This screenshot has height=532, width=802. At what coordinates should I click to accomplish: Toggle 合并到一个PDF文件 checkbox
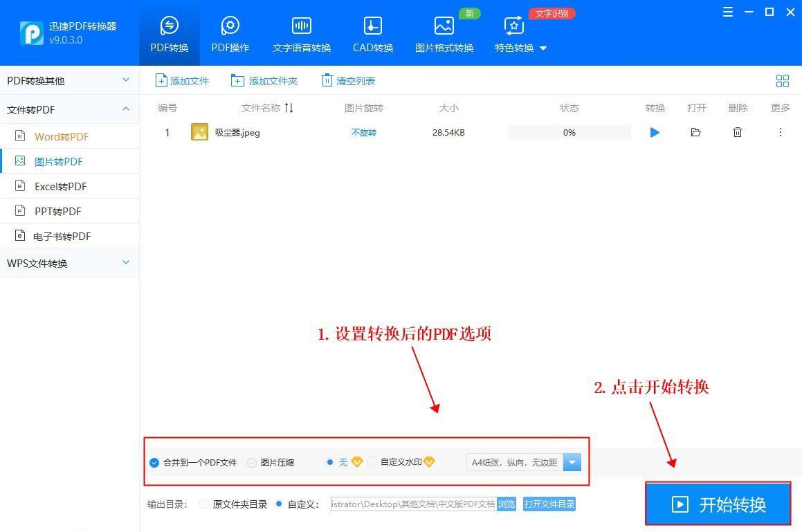coord(154,463)
